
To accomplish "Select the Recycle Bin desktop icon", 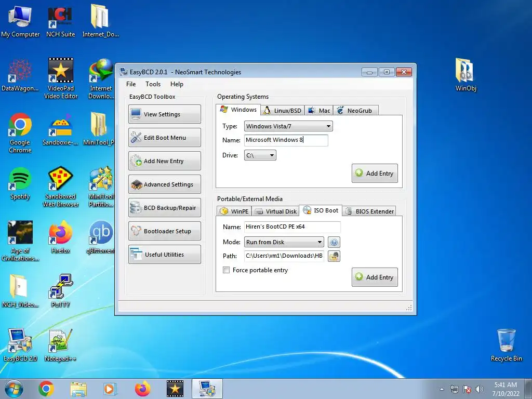I will 506,345.
